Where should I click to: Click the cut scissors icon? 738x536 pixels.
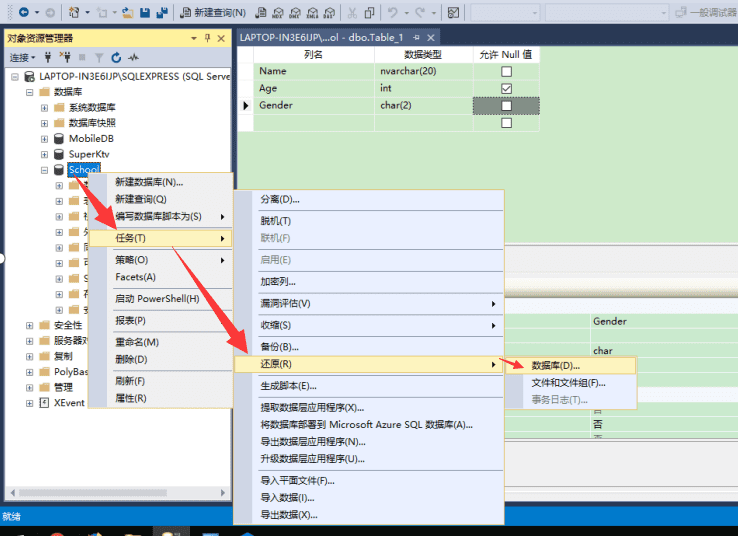(x=352, y=12)
